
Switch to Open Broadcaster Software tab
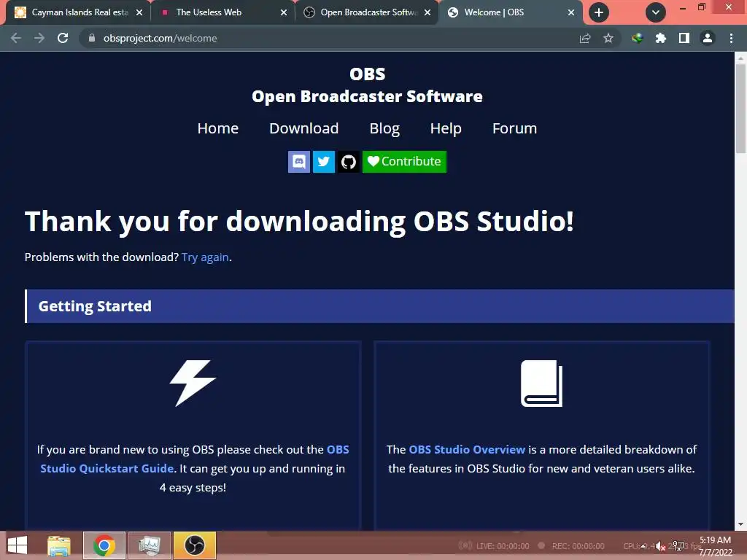point(368,12)
